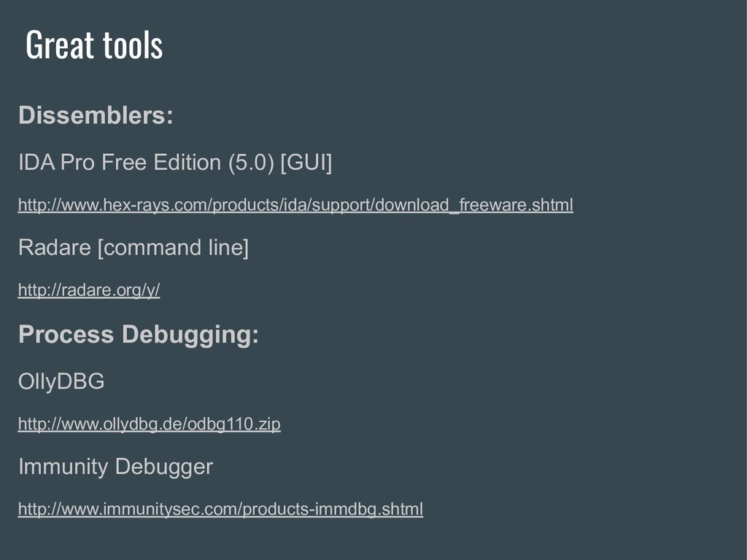Click the word "Immunity" above the last link

pos(63,467)
